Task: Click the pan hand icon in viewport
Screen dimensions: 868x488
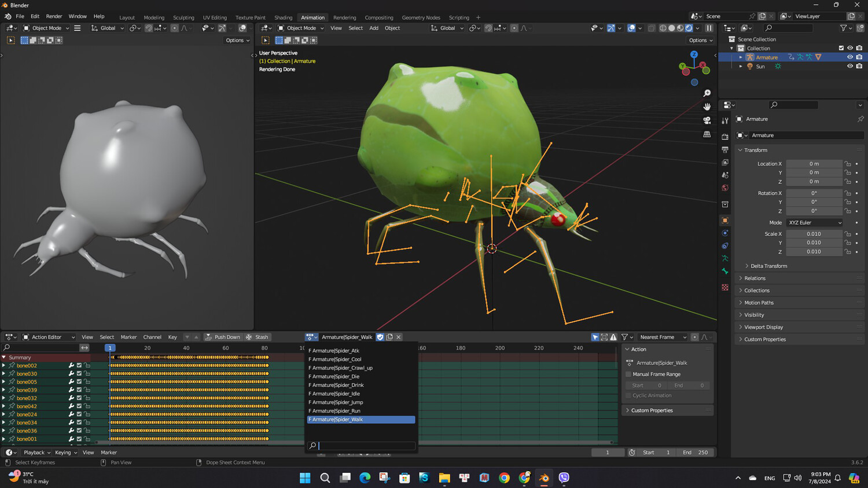Action: [x=707, y=107]
